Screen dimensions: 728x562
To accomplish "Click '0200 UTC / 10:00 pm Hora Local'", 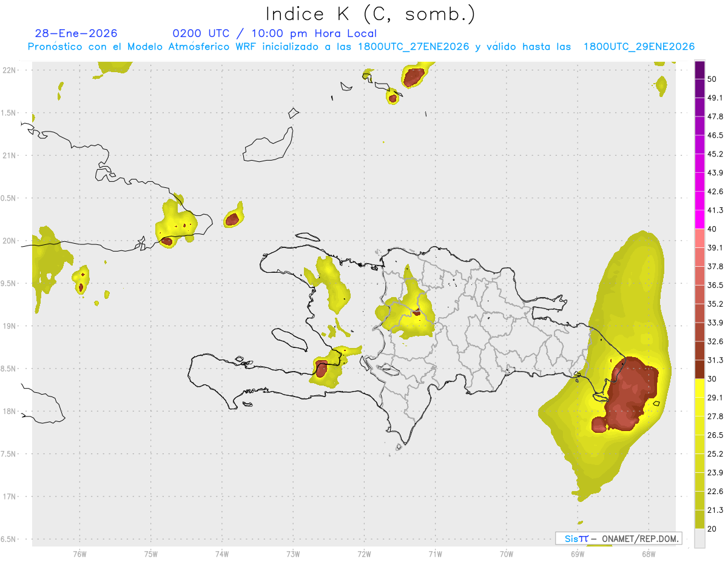I will pos(275,33).
